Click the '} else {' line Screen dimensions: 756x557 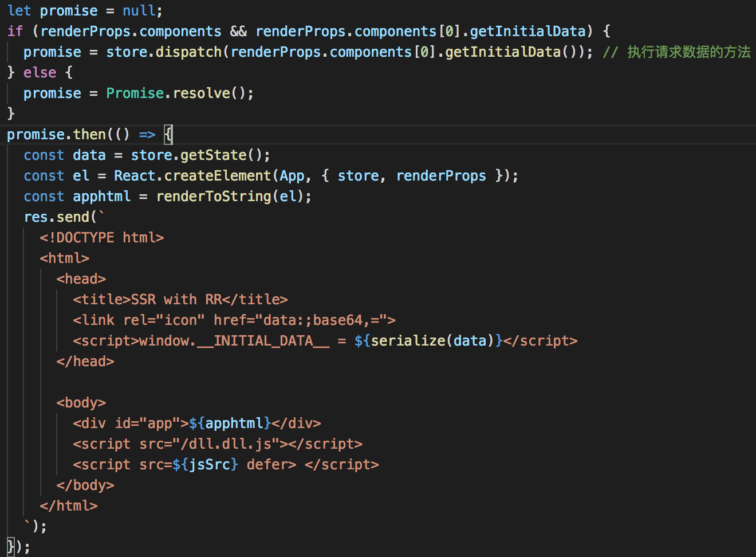pyautogui.click(x=40, y=73)
